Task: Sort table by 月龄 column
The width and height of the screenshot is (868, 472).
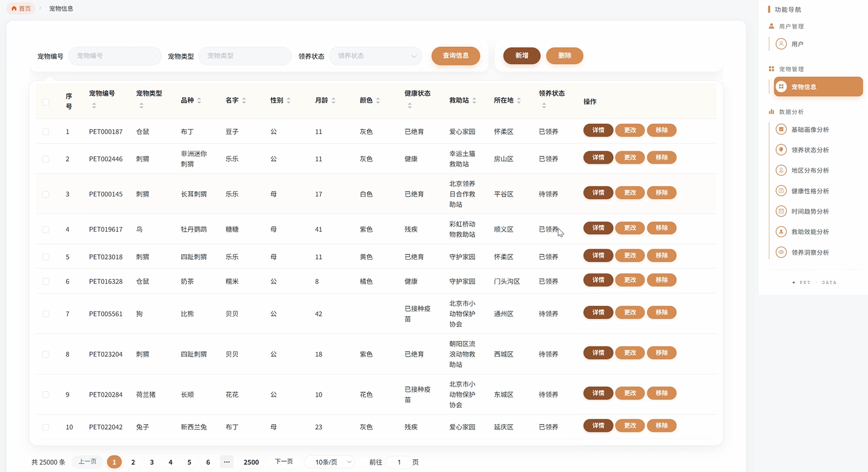Action: point(333,100)
